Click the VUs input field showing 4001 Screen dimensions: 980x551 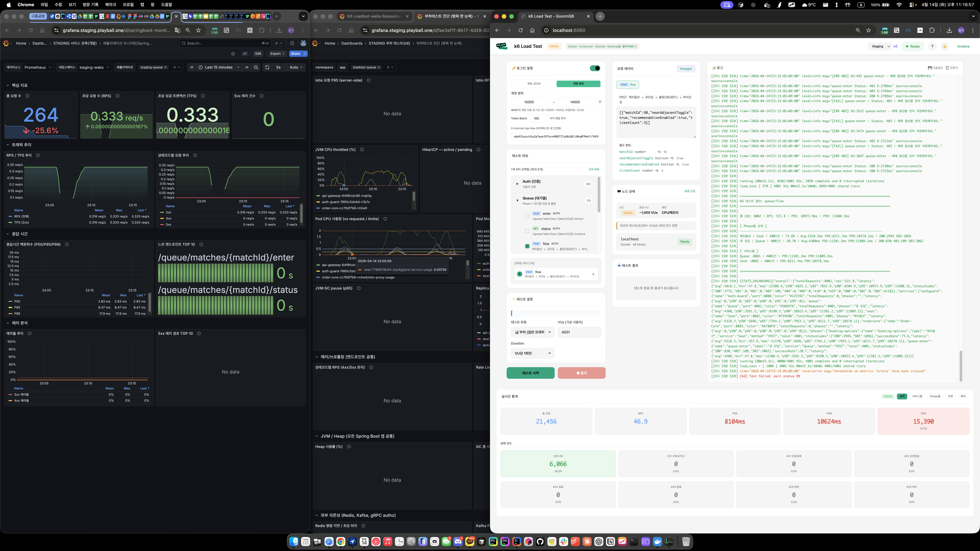[579, 332]
